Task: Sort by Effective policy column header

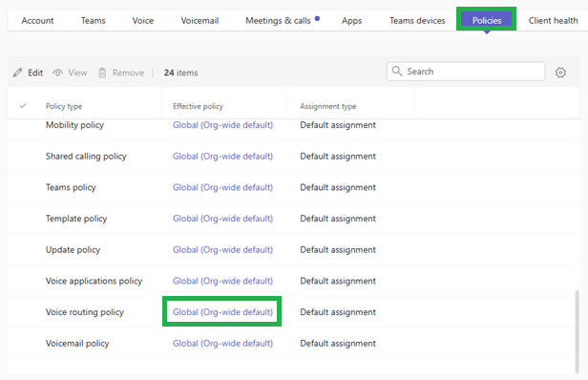Action: tap(198, 106)
